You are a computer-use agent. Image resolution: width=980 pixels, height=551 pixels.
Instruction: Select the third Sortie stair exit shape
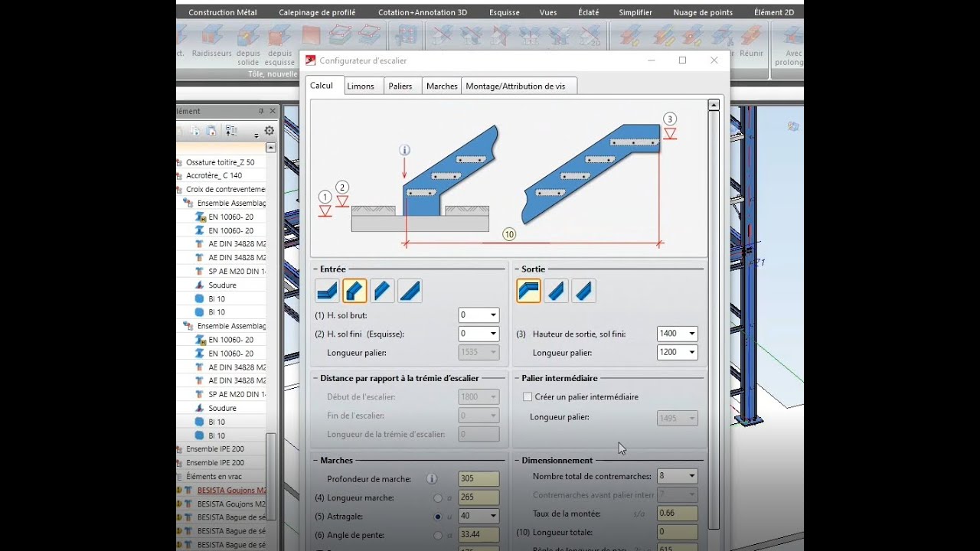(x=583, y=291)
